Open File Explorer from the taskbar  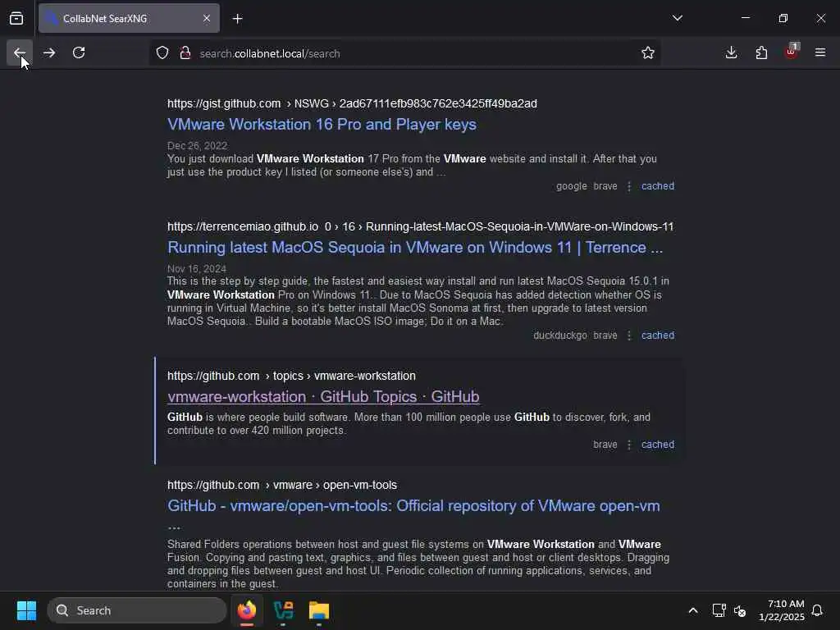point(319,610)
